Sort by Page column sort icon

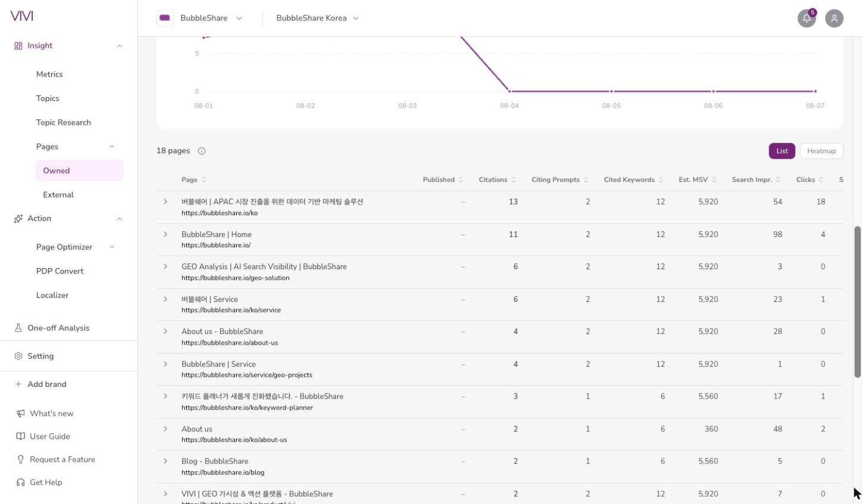click(204, 180)
